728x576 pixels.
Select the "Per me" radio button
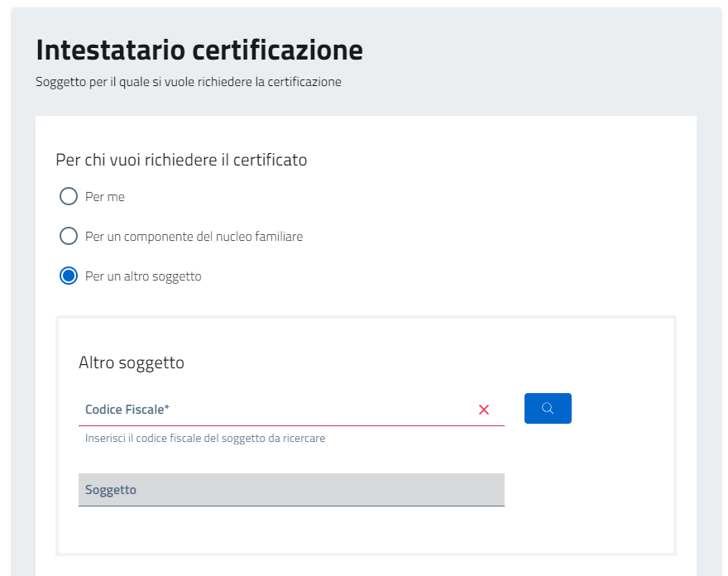pyautogui.click(x=69, y=196)
